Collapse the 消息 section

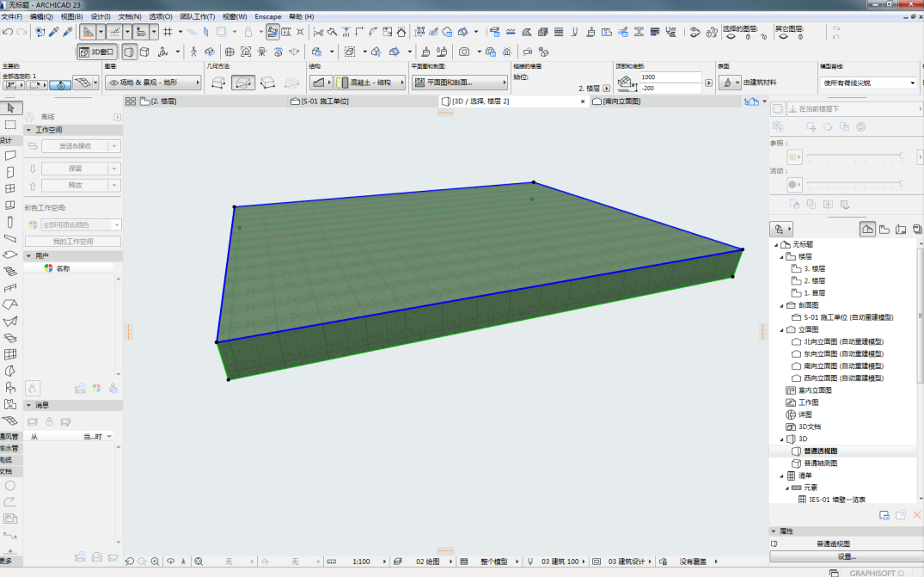click(28, 405)
